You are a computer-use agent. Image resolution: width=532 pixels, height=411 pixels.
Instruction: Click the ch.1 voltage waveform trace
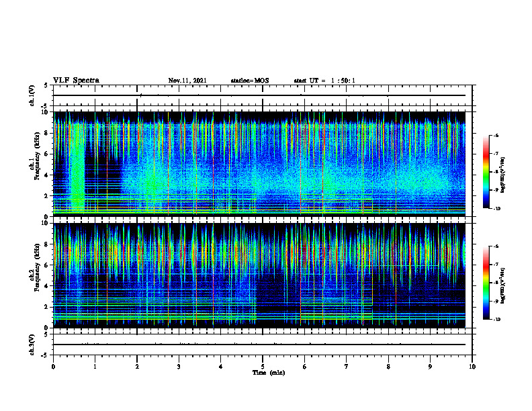(259, 95)
